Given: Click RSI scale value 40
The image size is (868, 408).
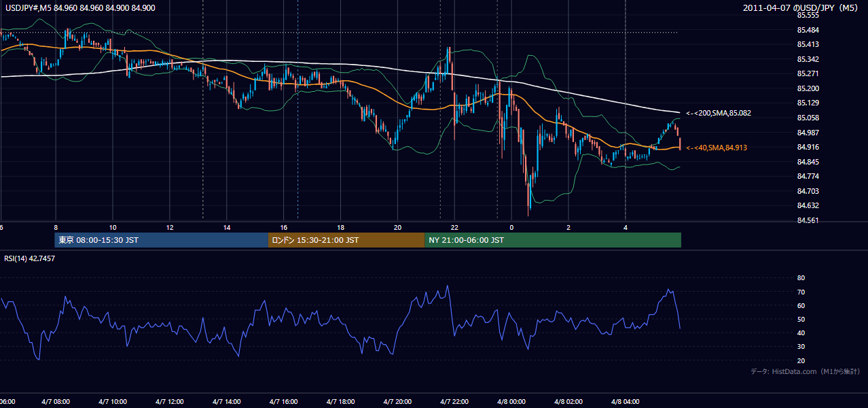Looking at the screenshot, I should [801, 333].
